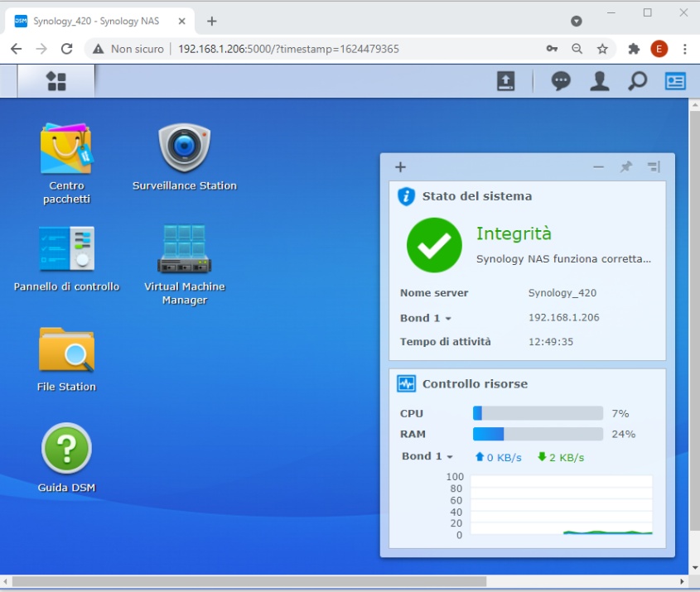Show notifications speech bubble icon
The width and height of the screenshot is (700, 592).
coord(561,80)
